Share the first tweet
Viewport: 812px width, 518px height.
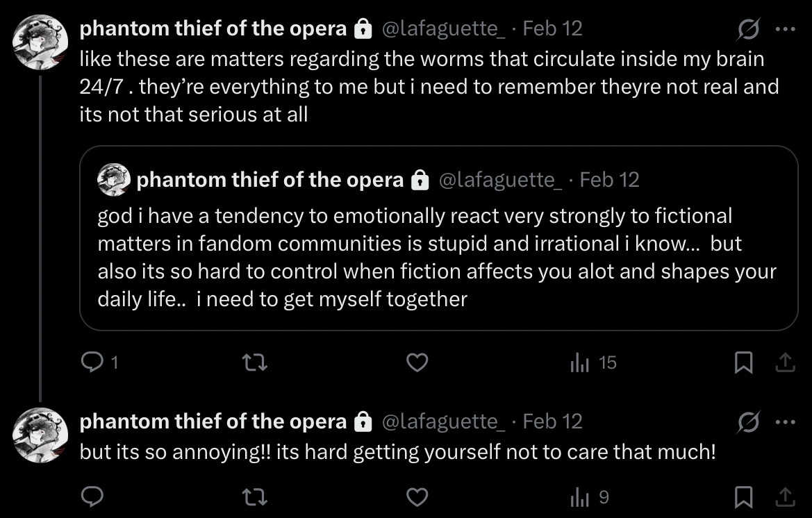tap(785, 362)
